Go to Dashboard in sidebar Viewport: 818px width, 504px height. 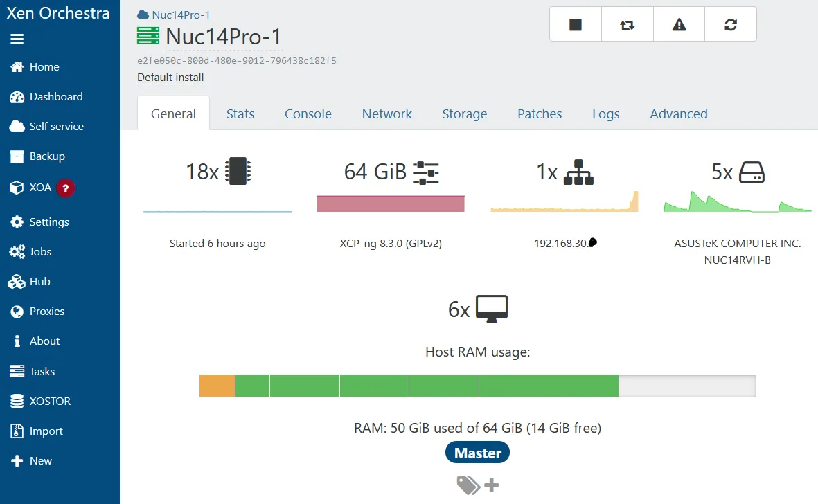click(55, 97)
